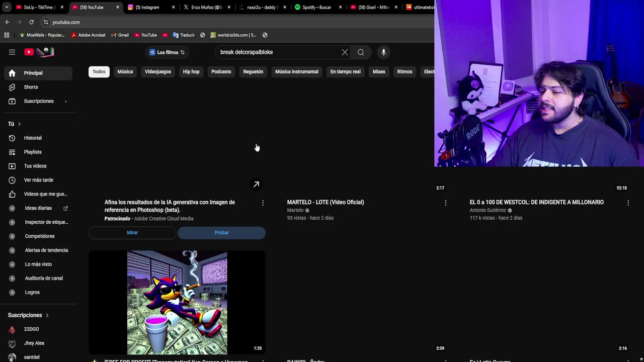Screen dimensions: 644x362
Task: Open Ver más tarde list
Action: (x=38, y=180)
